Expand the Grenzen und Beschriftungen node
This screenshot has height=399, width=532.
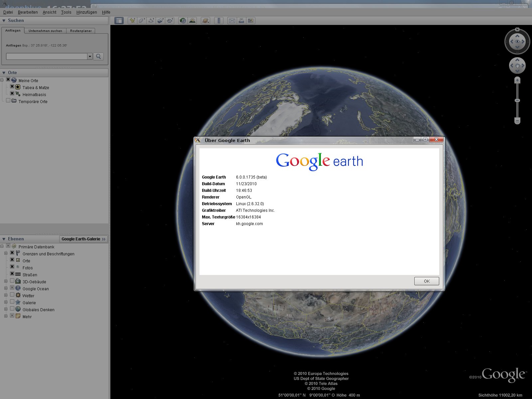click(x=6, y=253)
